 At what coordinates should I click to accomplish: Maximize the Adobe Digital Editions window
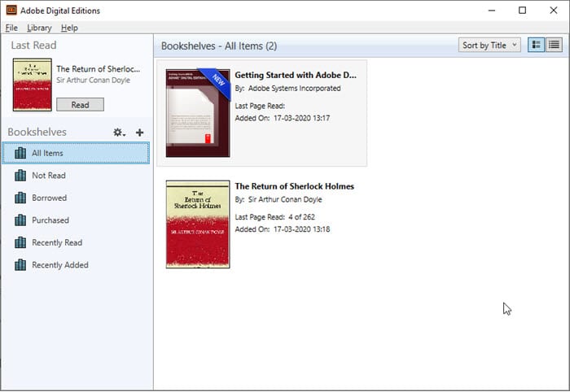click(523, 10)
